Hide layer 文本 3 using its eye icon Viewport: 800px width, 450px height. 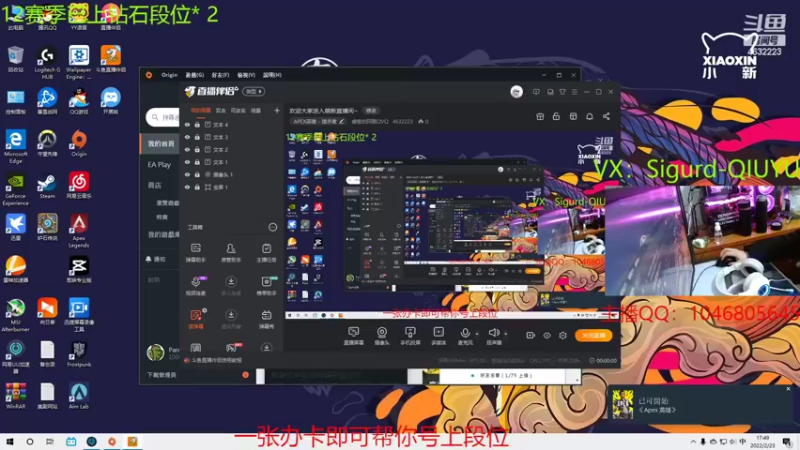coord(187,137)
